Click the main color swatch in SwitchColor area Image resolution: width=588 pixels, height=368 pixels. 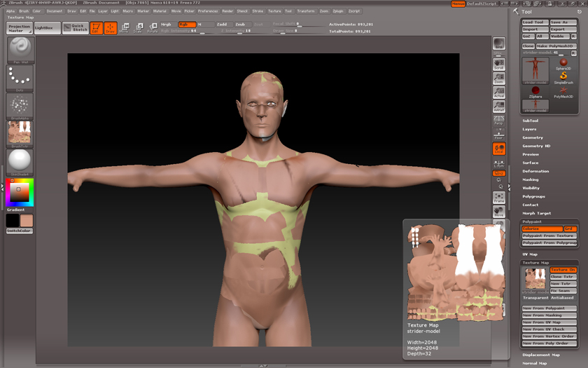[x=26, y=221]
